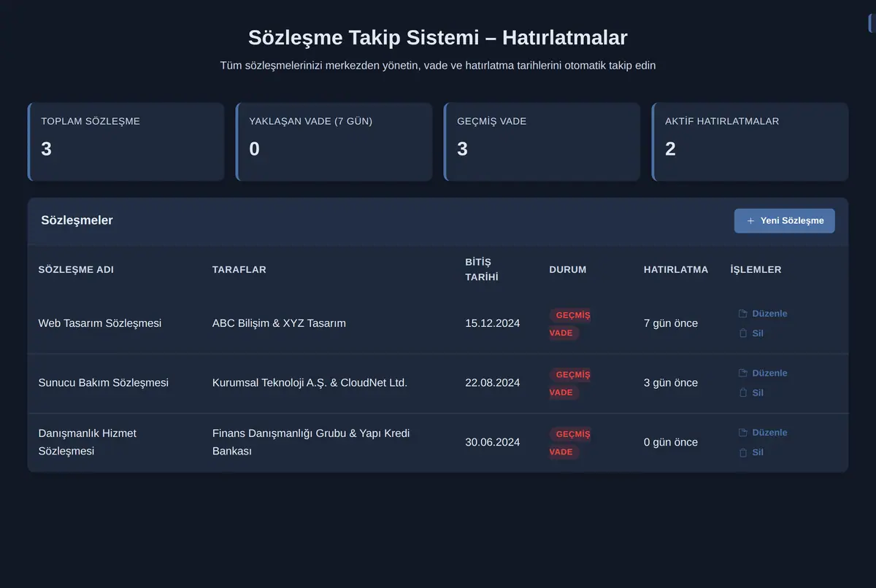This screenshot has width=876, height=588.
Task: Click Geçmiş Vade badge in Web Tasarım row
Action: click(x=570, y=324)
